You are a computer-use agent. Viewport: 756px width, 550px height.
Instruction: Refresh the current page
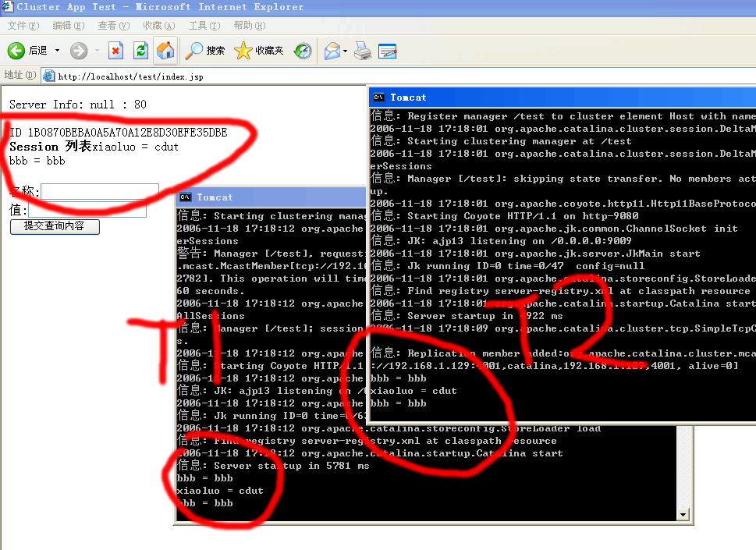[140, 51]
